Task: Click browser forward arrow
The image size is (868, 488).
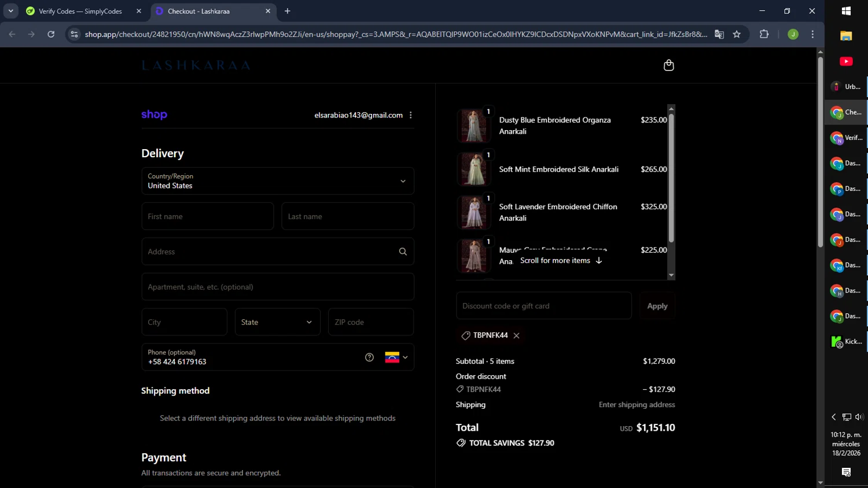Action: pos(31,34)
